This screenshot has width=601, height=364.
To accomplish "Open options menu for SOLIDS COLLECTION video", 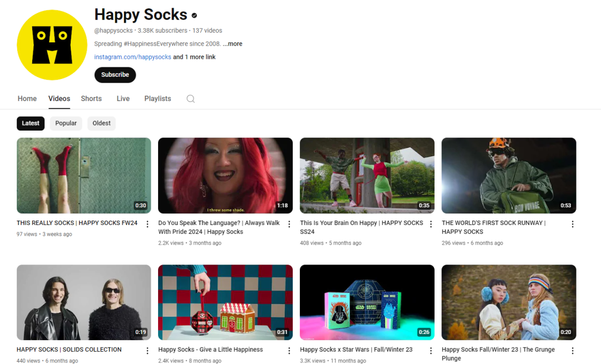I will 147,351.
